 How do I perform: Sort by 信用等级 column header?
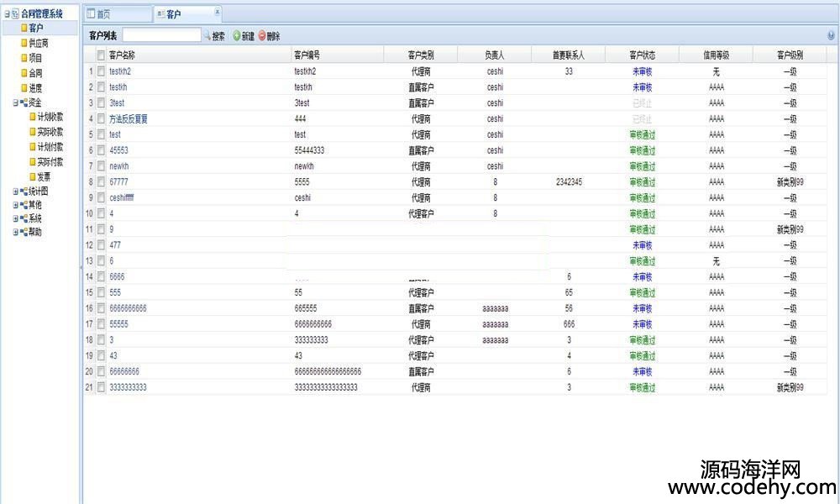[717, 55]
